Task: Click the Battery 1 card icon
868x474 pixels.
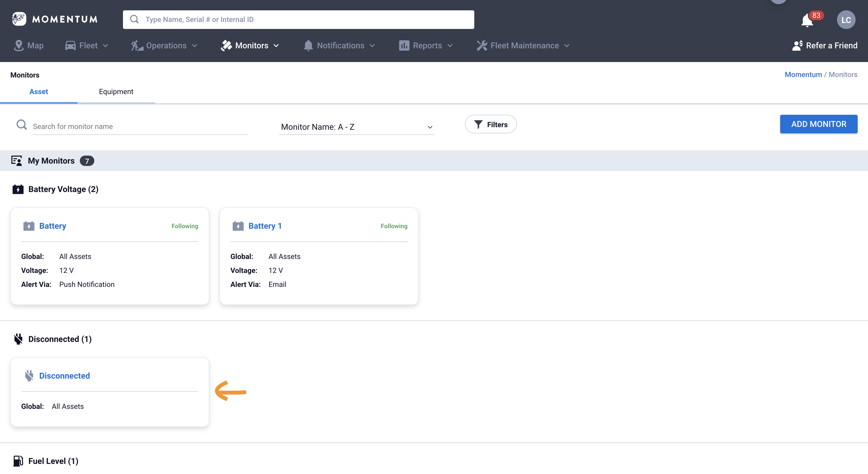Action: pos(238,226)
